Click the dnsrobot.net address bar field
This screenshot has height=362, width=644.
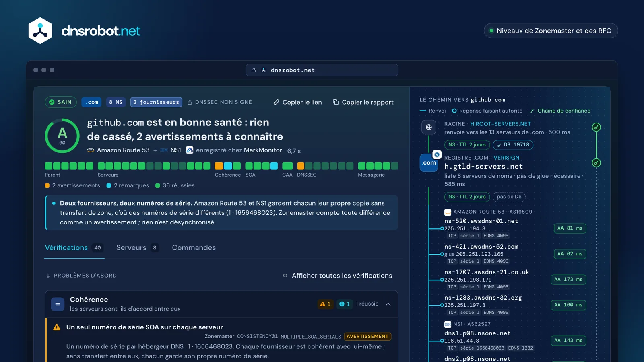pos(322,70)
